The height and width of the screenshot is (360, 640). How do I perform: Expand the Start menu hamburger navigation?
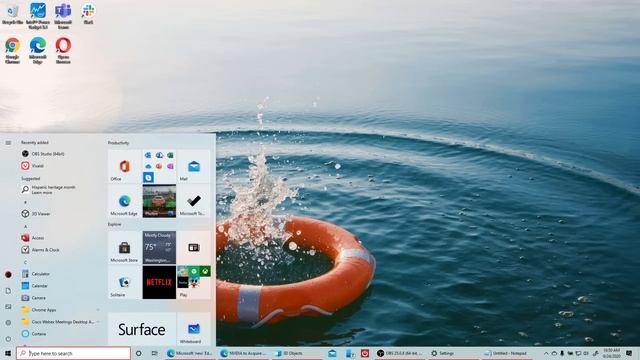click(8, 143)
